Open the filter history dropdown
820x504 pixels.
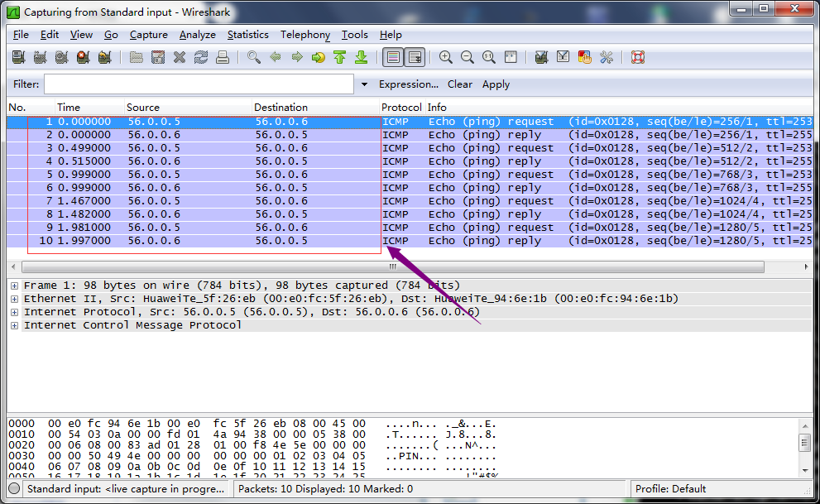pos(364,84)
